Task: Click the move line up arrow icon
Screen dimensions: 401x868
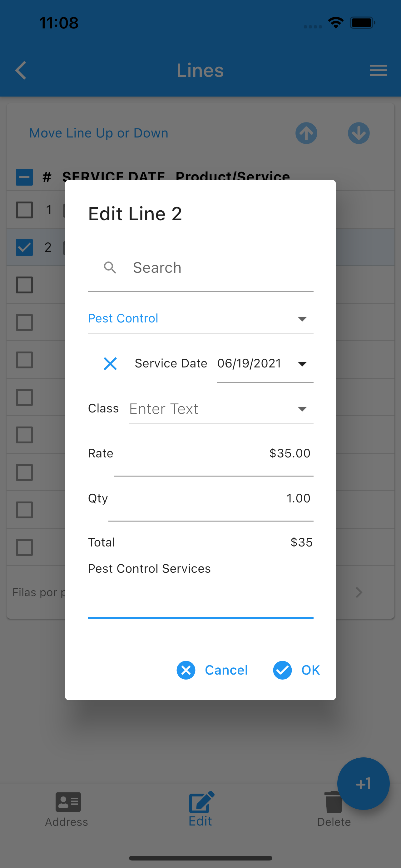Action: click(x=306, y=133)
